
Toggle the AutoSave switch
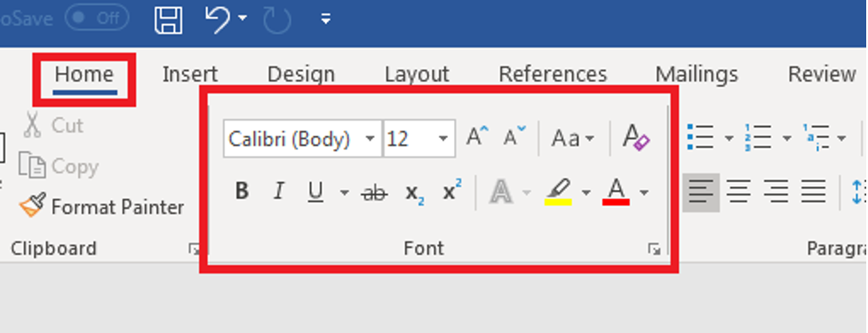coord(97,19)
